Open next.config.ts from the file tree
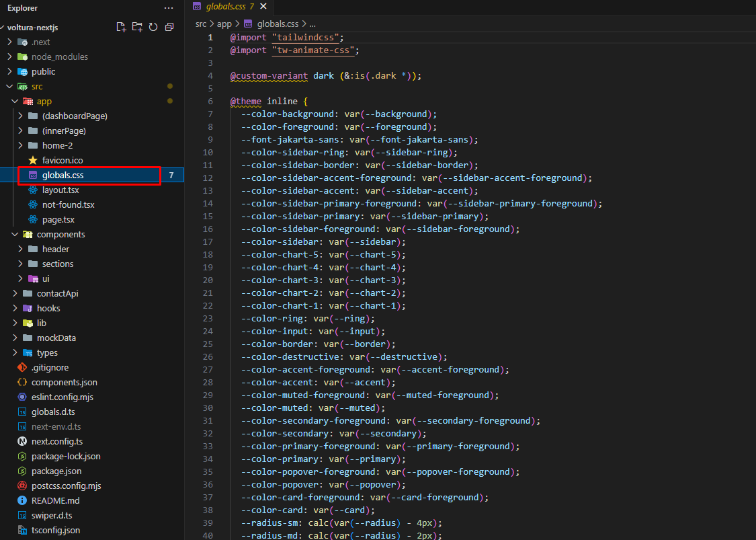 click(57, 441)
